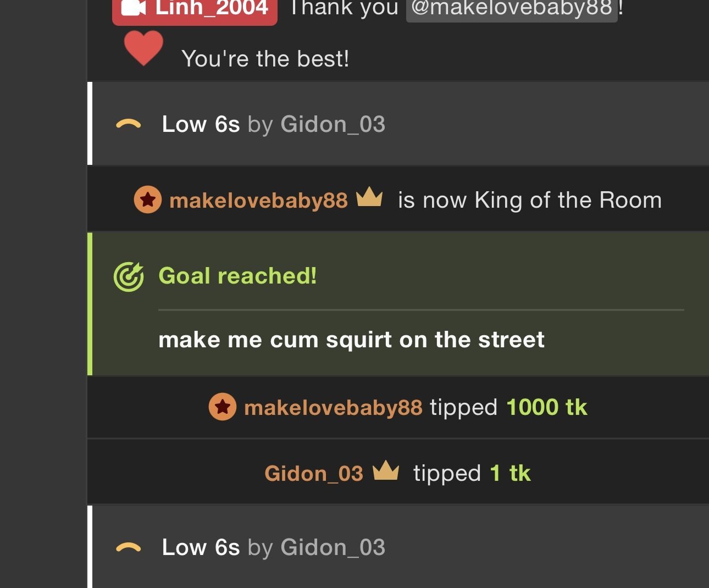Click the 1 tk tip amount
Screen dimensions: 709x588
tap(510, 474)
